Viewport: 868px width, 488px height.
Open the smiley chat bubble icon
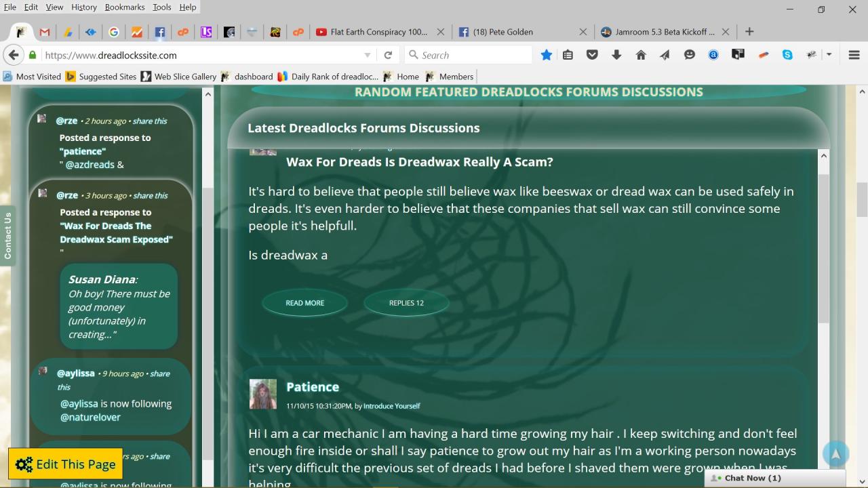[690, 55]
